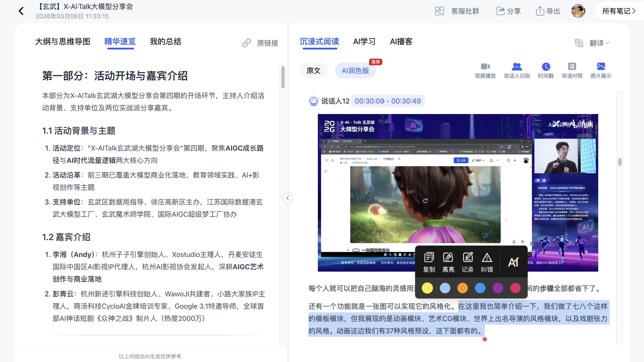Copy selected text with 复制
644x362 pixels.
pyautogui.click(x=429, y=262)
